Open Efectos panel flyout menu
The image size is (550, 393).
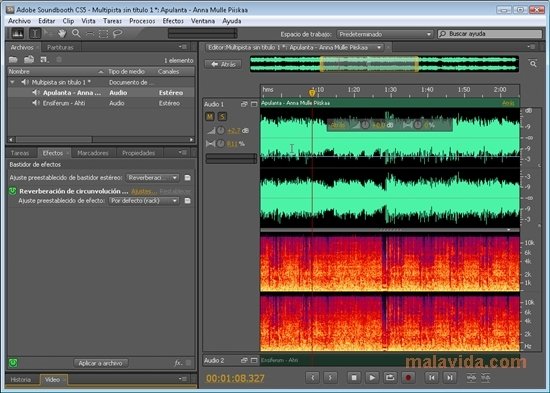click(182, 152)
